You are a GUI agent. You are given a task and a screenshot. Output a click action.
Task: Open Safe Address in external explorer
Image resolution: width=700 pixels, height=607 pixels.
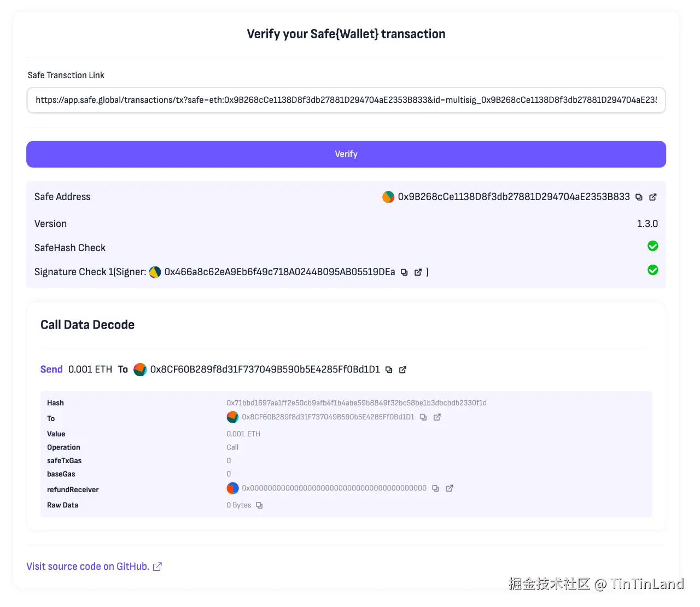[652, 197]
